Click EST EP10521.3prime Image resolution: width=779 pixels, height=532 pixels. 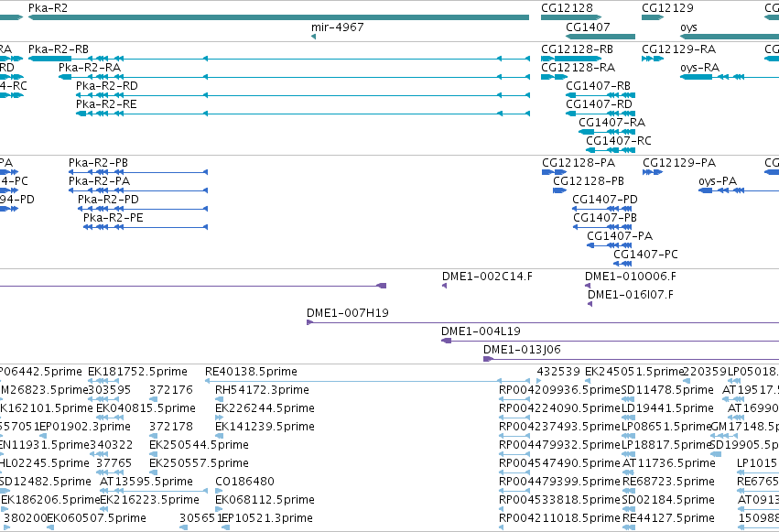point(223,527)
